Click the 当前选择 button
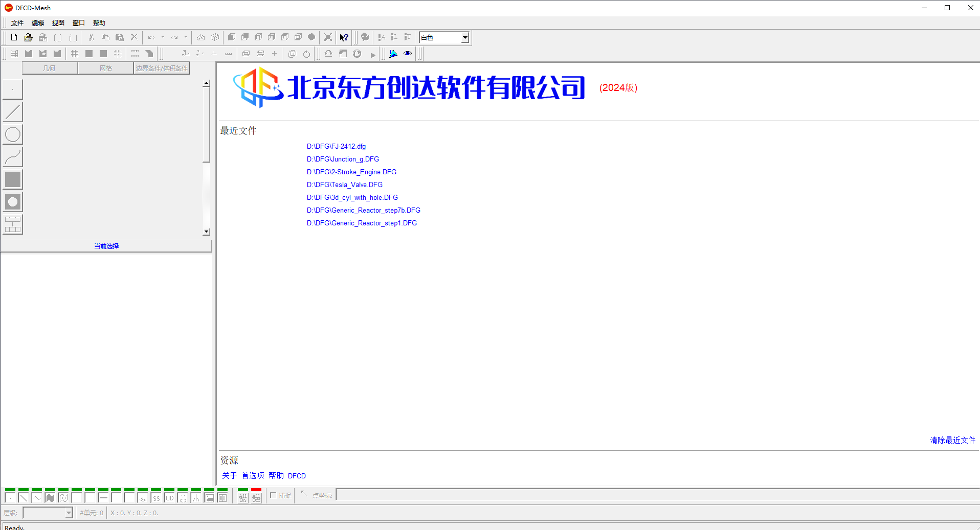 (106, 246)
